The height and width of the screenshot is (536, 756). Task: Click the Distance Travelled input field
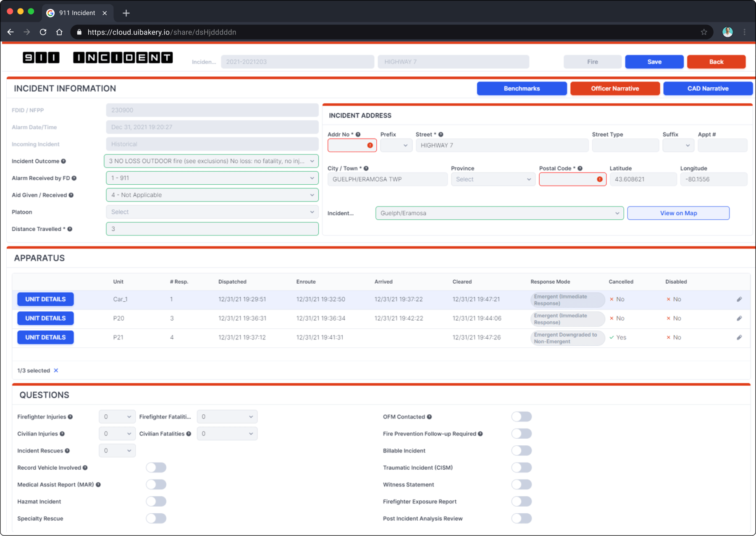pos(212,229)
